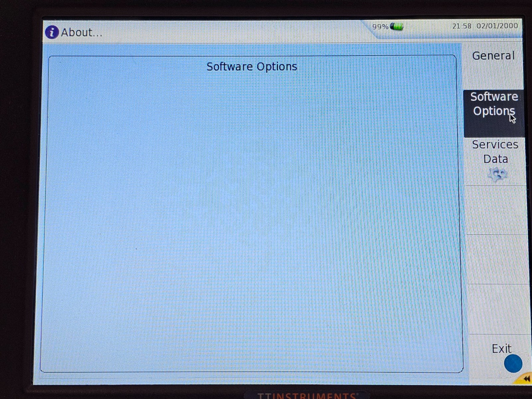Click the second blank softkey below Services Data

498,259
